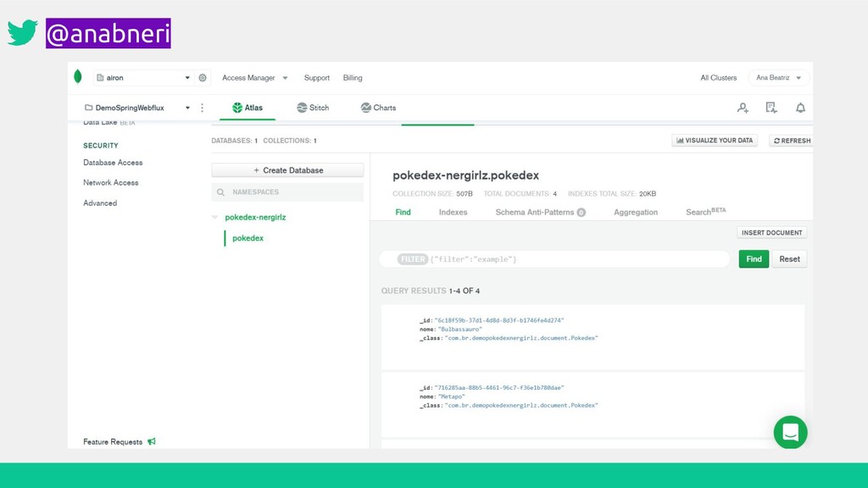Select the id starting with 6c18f59b
This screenshot has height=488, width=868.
[499, 320]
